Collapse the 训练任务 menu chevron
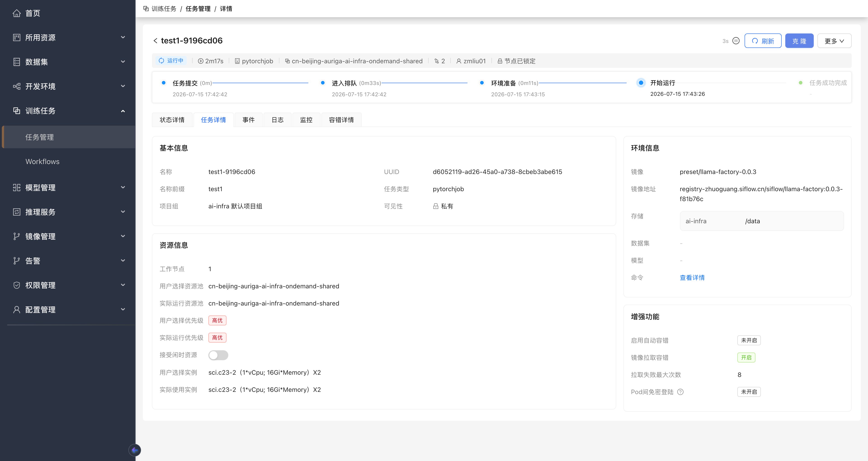The width and height of the screenshot is (868, 461). click(x=123, y=111)
